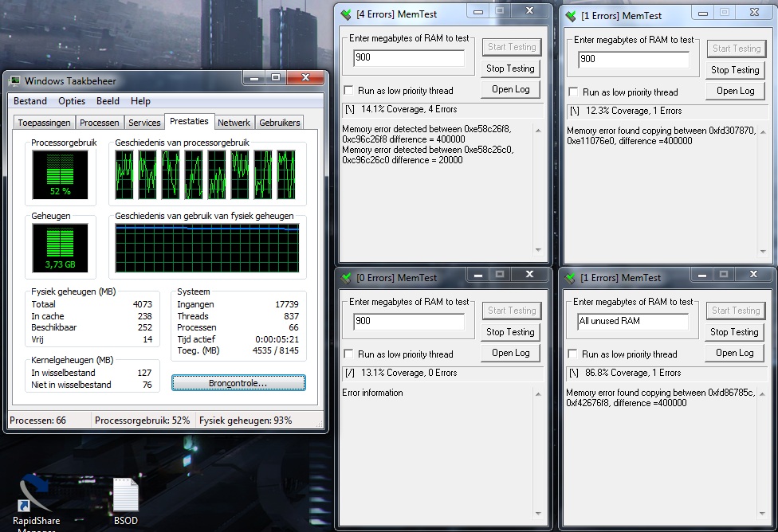Click the [0 Errors] MemTest window icon

point(346,278)
